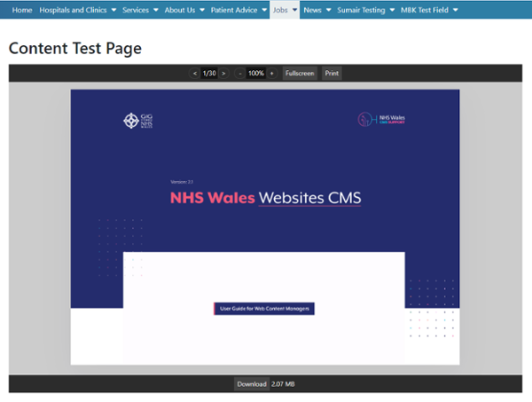Click the NHS Wales Websites CMS title
532x402 pixels.
[x=266, y=198]
